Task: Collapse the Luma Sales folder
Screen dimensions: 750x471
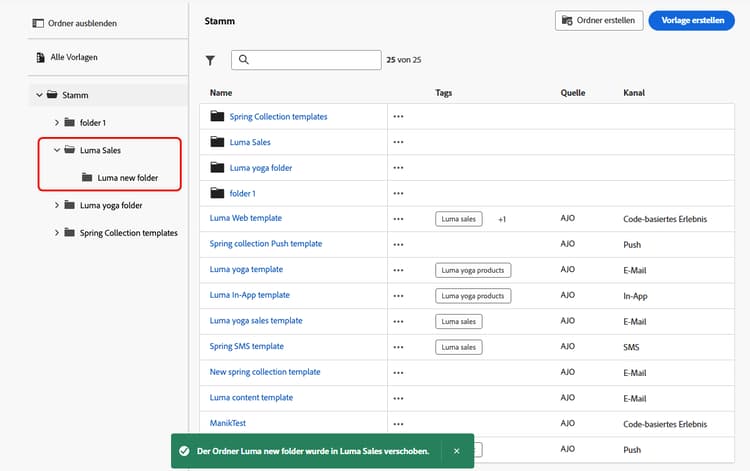Action: pyautogui.click(x=57, y=150)
